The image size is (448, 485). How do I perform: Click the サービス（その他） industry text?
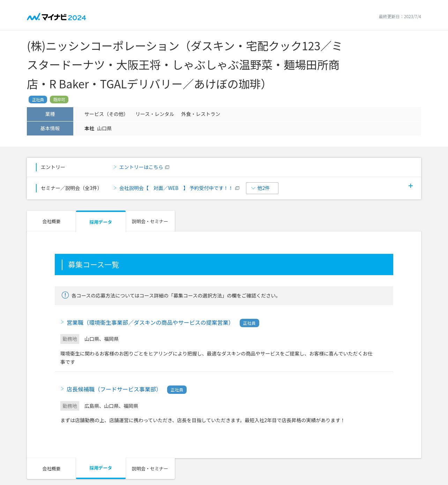(x=106, y=114)
